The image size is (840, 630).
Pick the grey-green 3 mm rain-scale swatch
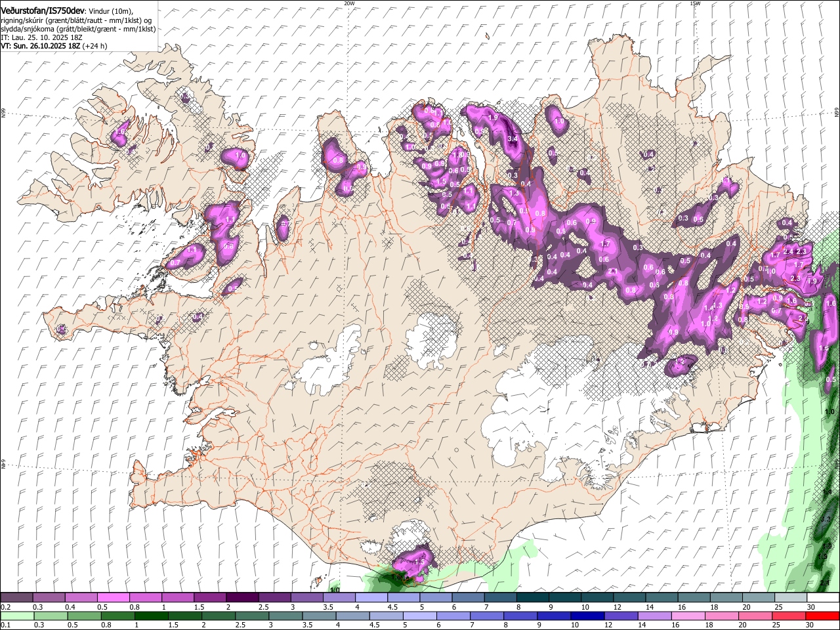[x=285, y=616]
